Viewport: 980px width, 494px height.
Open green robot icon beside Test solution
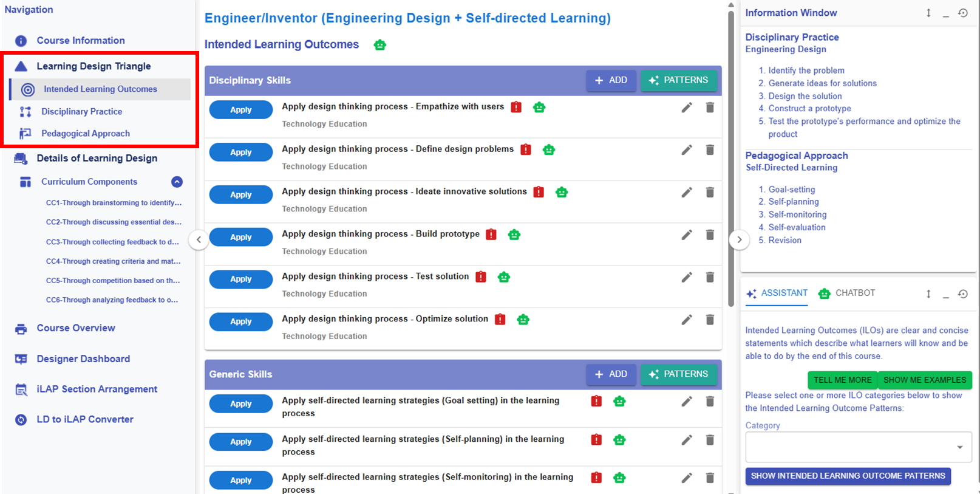(503, 277)
